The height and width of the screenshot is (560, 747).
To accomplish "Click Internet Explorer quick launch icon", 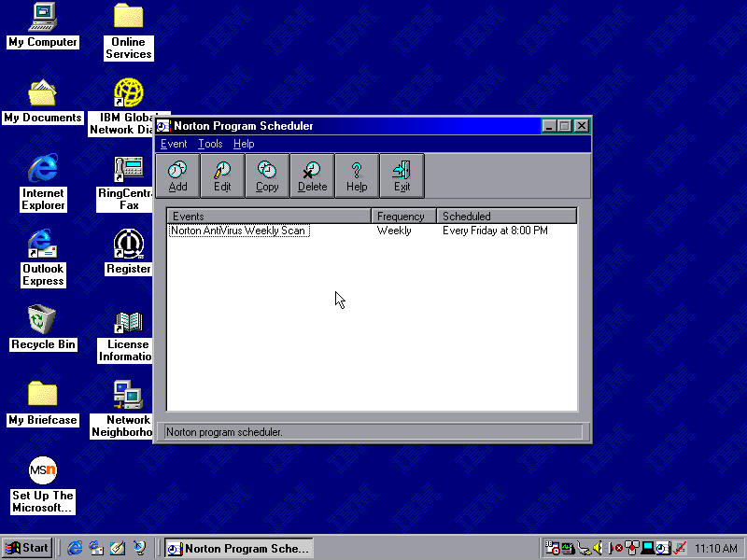I will coord(75,548).
